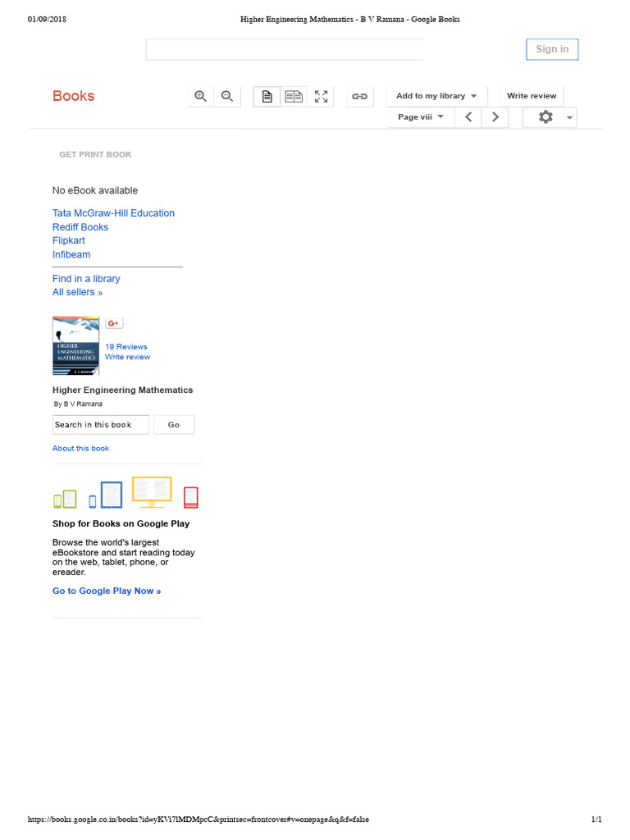Switch to single page view
The height and width of the screenshot is (840, 630).
(267, 97)
